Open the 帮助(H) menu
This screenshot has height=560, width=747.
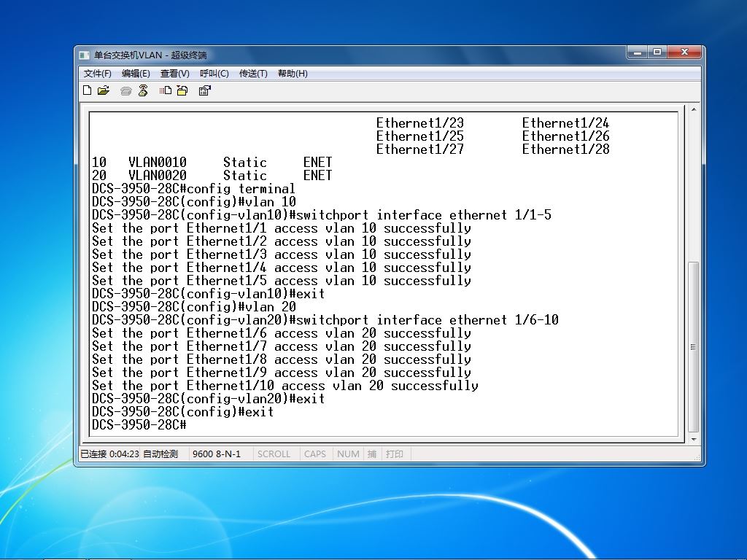tap(293, 74)
